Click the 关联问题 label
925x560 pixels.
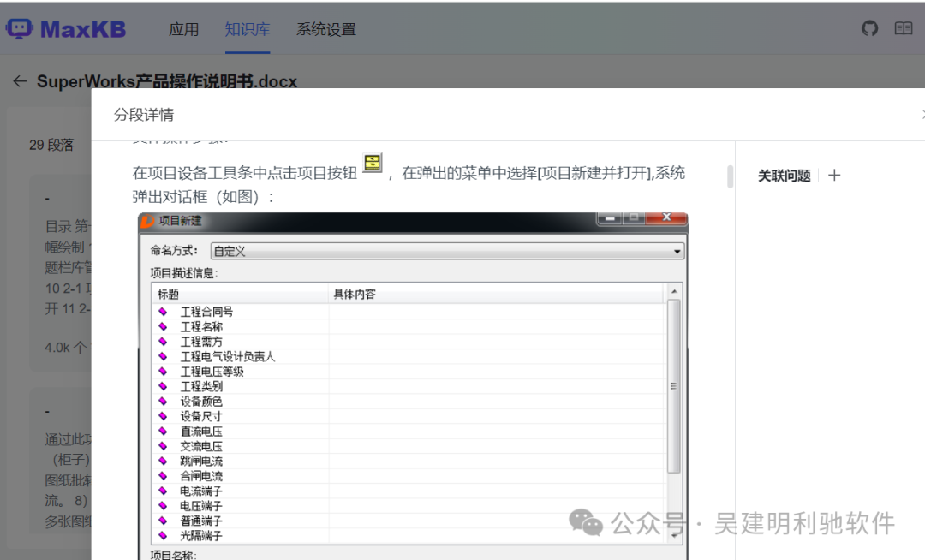[x=784, y=175]
